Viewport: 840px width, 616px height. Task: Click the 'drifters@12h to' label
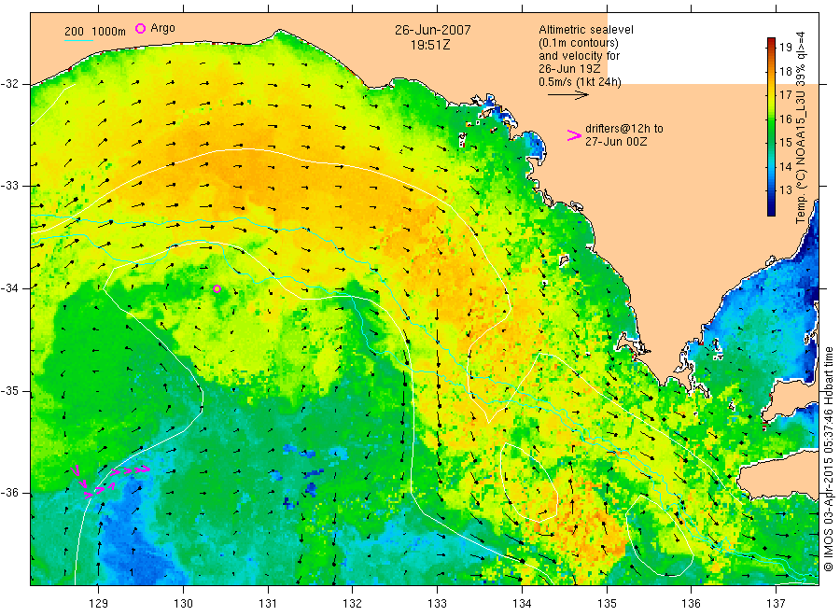pos(624,129)
